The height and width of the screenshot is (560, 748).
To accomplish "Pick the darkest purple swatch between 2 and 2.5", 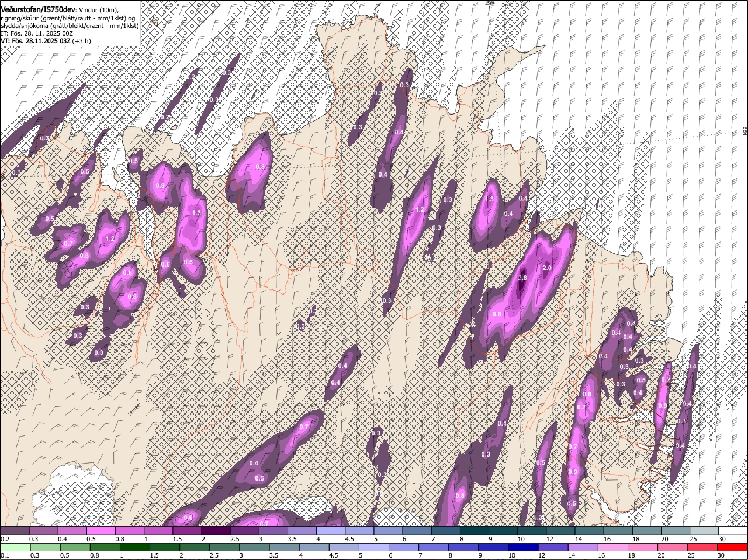I will coord(215,531).
